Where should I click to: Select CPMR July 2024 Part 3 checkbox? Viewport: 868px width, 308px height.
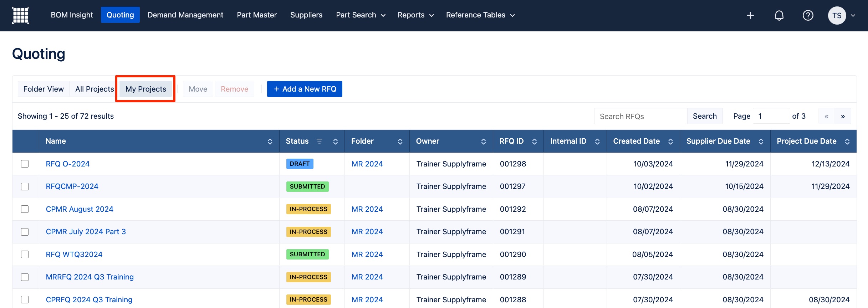point(25,232)
